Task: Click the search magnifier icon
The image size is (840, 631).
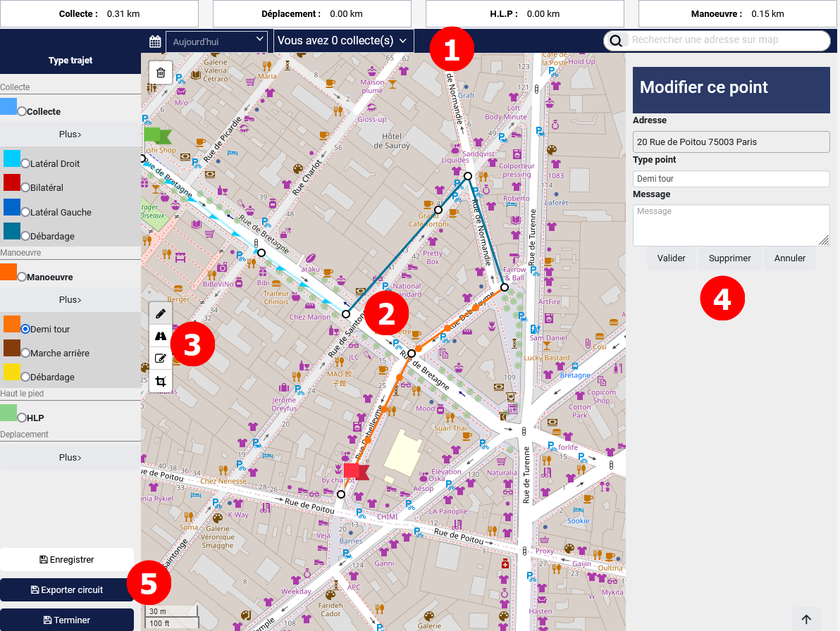Action: coord(616,41)
